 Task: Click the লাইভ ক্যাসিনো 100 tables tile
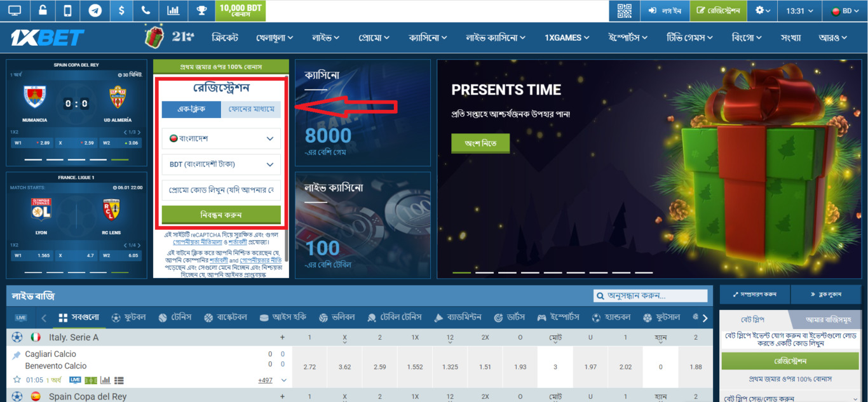coord(363,225)
